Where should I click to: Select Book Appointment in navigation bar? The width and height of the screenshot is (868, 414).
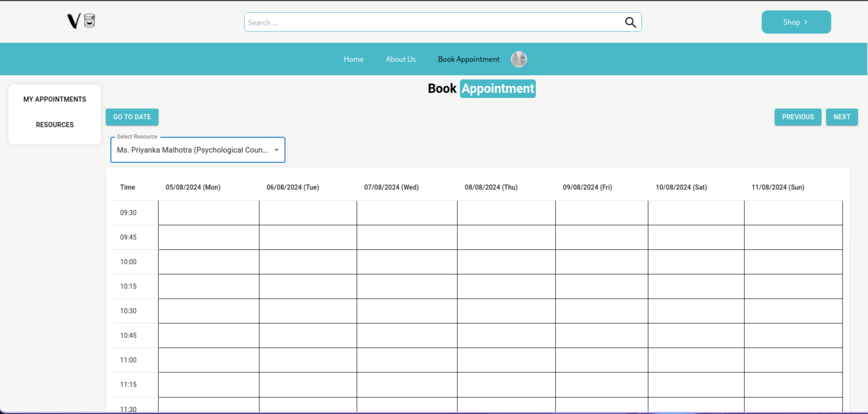468,59
